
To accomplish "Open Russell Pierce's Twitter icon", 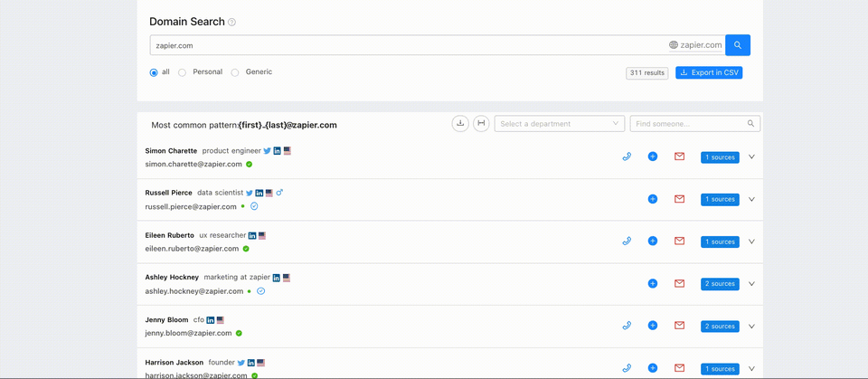I will 250,193.
